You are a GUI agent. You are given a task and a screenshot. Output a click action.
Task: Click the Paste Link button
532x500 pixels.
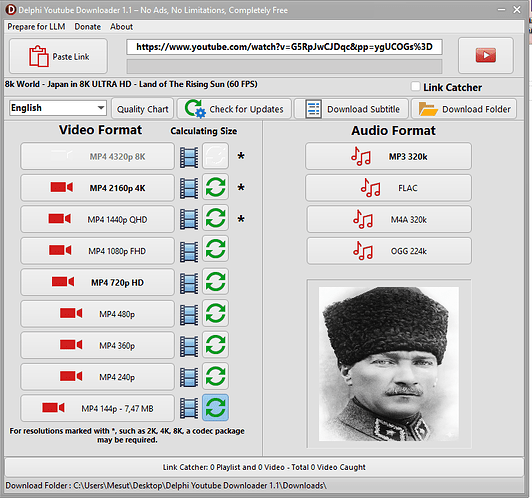(58, 56)
